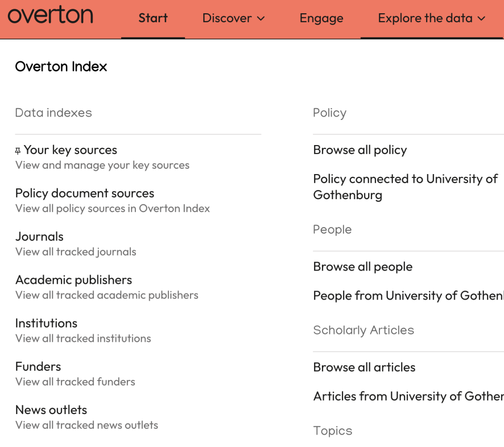
Task: Select the Institutions index
Action: (46, 323)
